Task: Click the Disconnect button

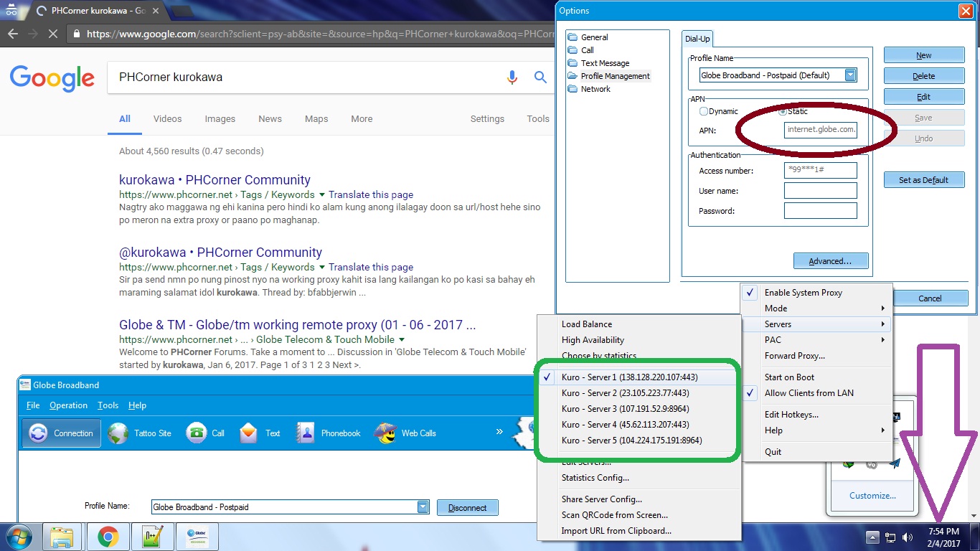Action: 468,508
